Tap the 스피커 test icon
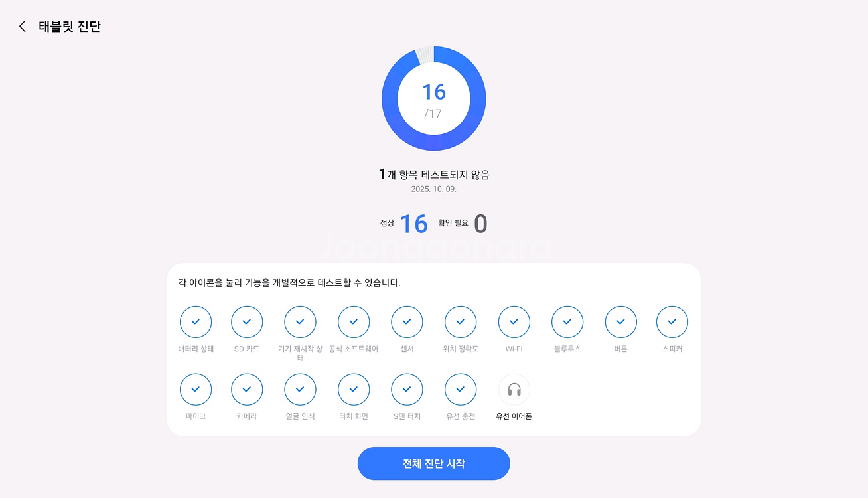The image size is (868, 498). click(672, 322)
